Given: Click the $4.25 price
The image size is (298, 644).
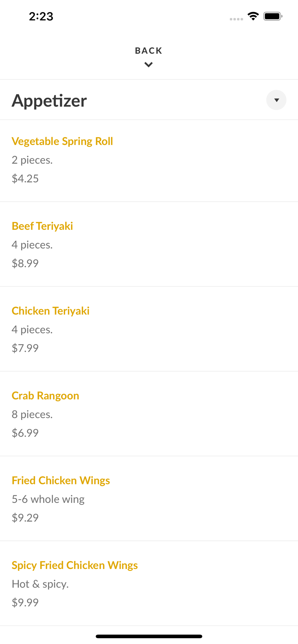Looking at the screenshot, I should tap(25, 178).
